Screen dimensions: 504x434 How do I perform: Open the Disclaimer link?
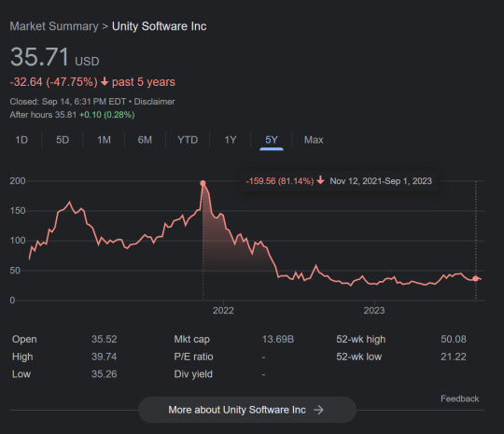coord(154,102)
